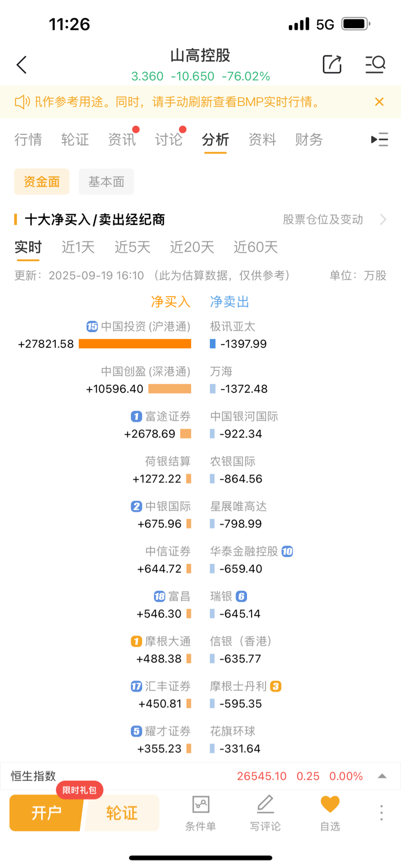Tap the back arrow icon
This screenshot has height=868, width=401.
tap(21, 65)
